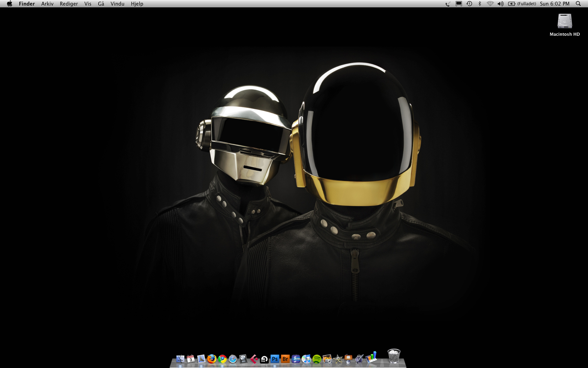
Task: Open Finder from the dock
Action: click(x=180, y=359)
